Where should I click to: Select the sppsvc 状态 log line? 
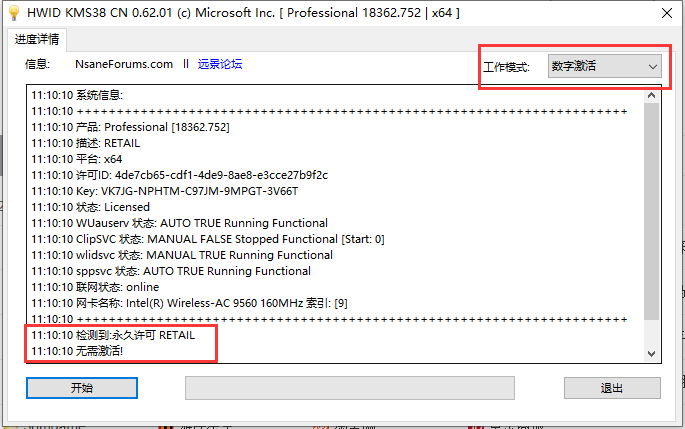[171, 271]
